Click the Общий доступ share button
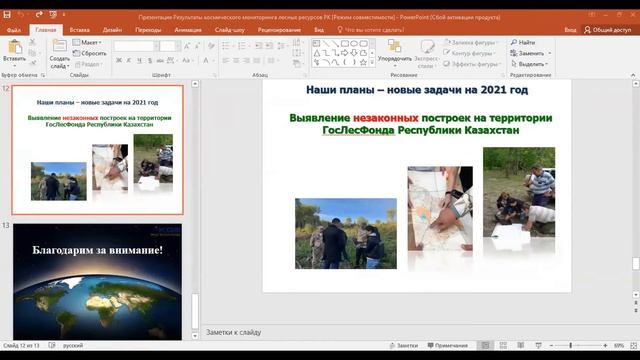This screenshot has height=360, width=640. tap(608, 30)
